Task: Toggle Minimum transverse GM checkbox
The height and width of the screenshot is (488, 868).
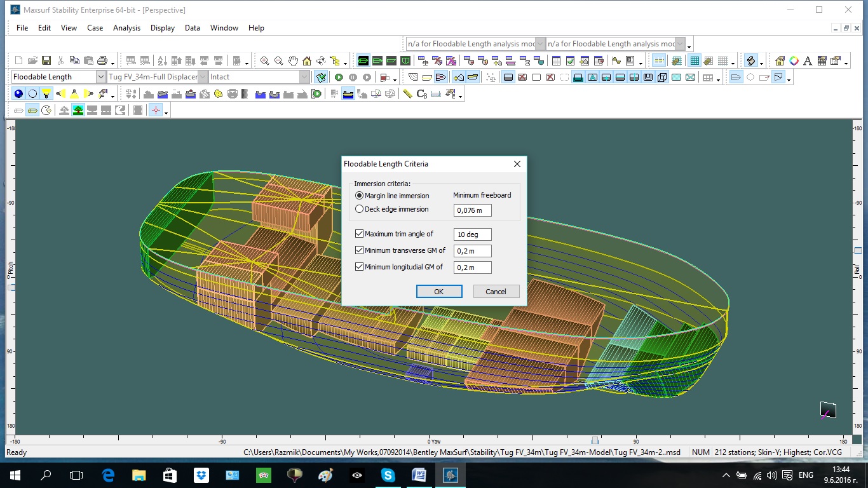Action: click(x=360, y=250)
